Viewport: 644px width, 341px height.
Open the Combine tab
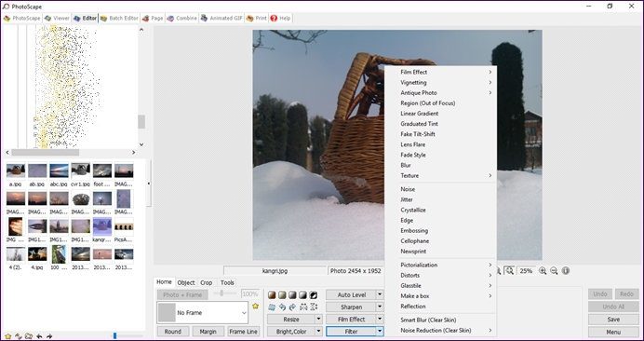[182, 18]
